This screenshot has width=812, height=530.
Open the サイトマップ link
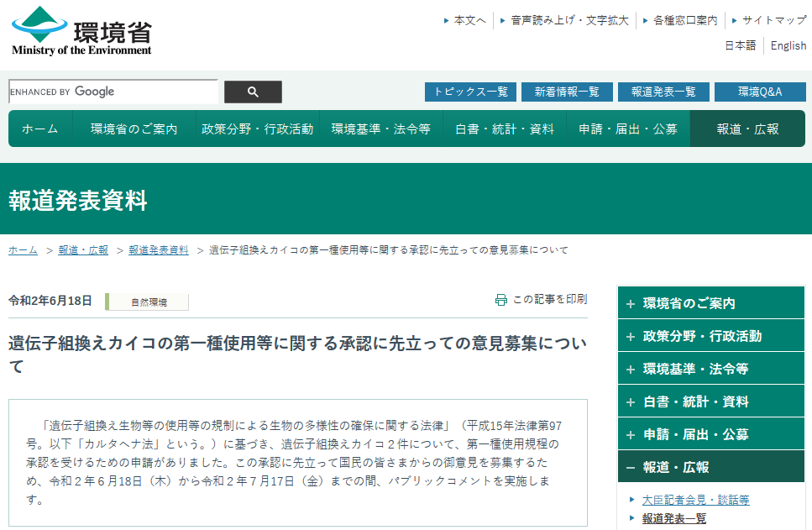click(x=773, y=20)
